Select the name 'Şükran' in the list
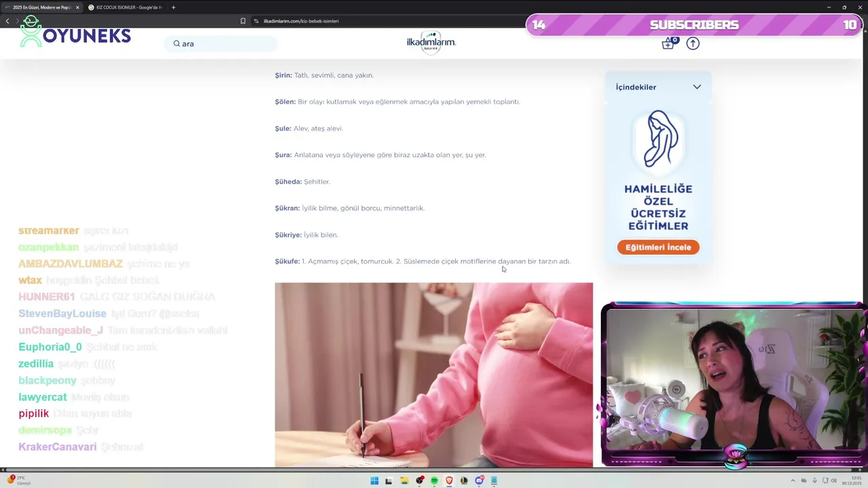 [x=288, y=208]
